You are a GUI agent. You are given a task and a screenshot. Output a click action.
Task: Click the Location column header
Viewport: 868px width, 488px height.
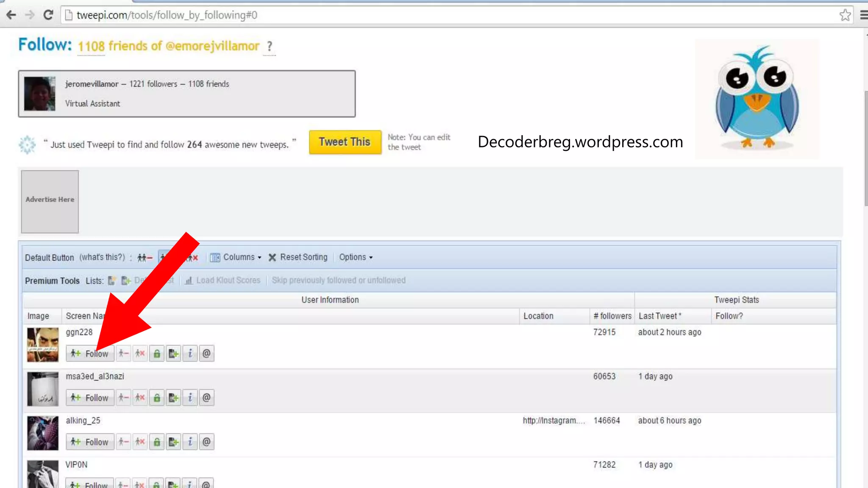[538, 316]
